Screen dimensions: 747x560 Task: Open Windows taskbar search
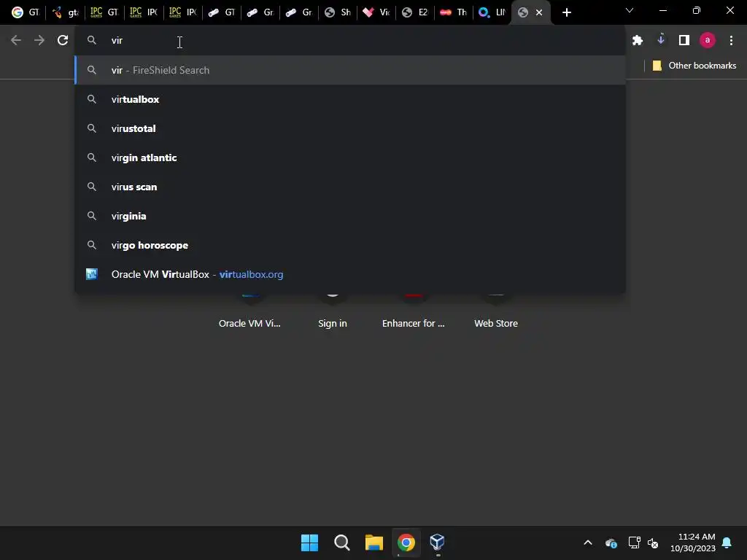pyautogui.click(x=341, y=542)
